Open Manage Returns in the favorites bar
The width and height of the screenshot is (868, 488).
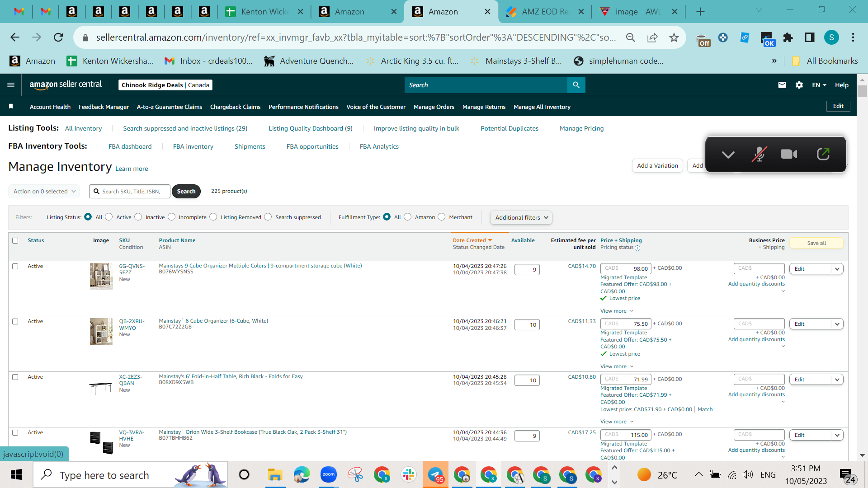click(484, 107)
